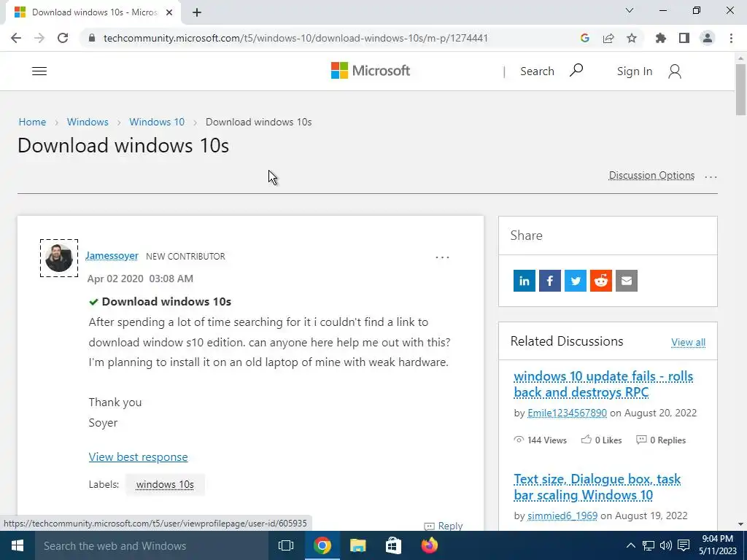Viewport: 747px width, 560px height.
Task: Open Chrome tab search chevron
Action: point(630,10)
